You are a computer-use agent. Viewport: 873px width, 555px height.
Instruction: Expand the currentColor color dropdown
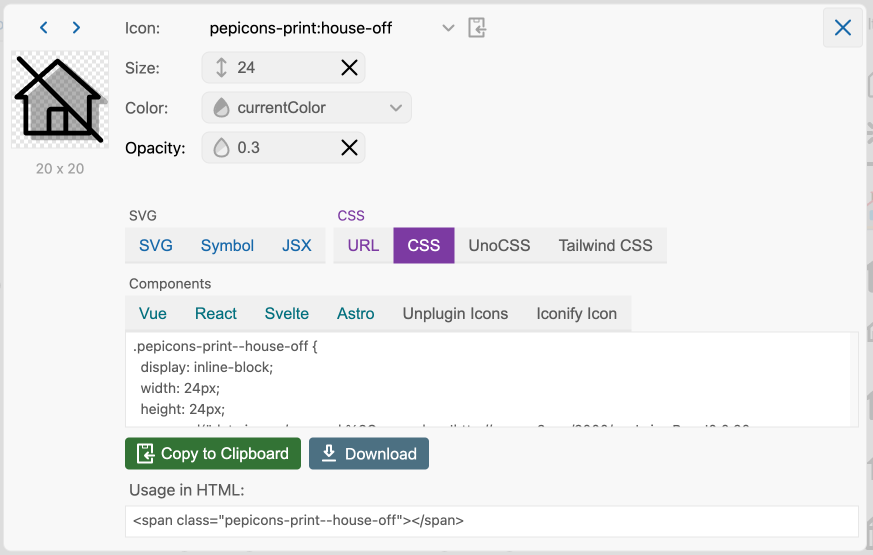[396, 108]
